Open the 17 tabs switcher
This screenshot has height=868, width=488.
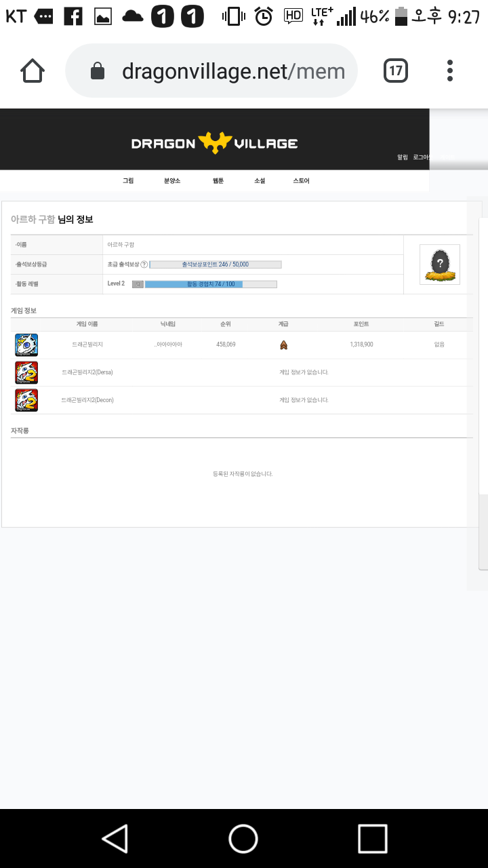point(396,71)
